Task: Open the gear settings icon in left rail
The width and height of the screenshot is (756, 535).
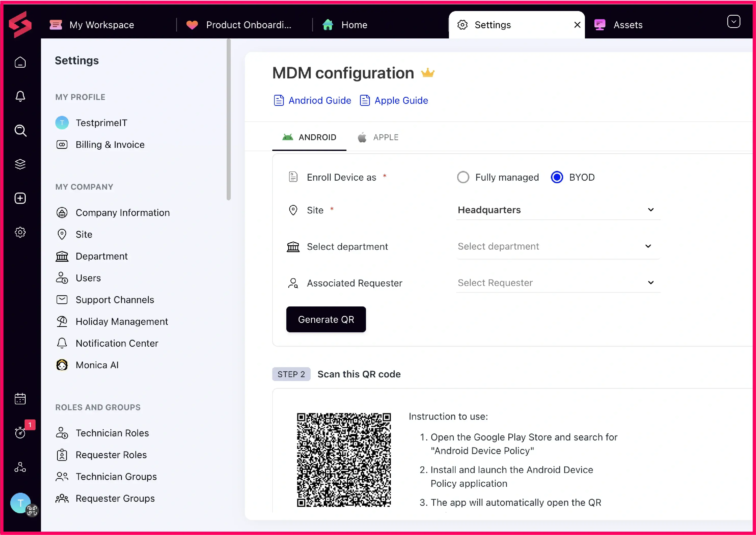Action: (20, 232)
